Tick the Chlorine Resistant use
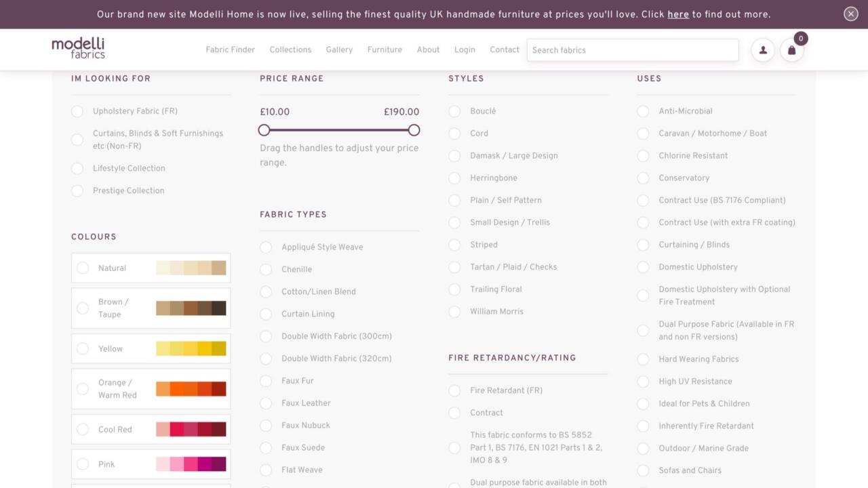The width and height of the screenshot is (868, 488). point(643,156)
